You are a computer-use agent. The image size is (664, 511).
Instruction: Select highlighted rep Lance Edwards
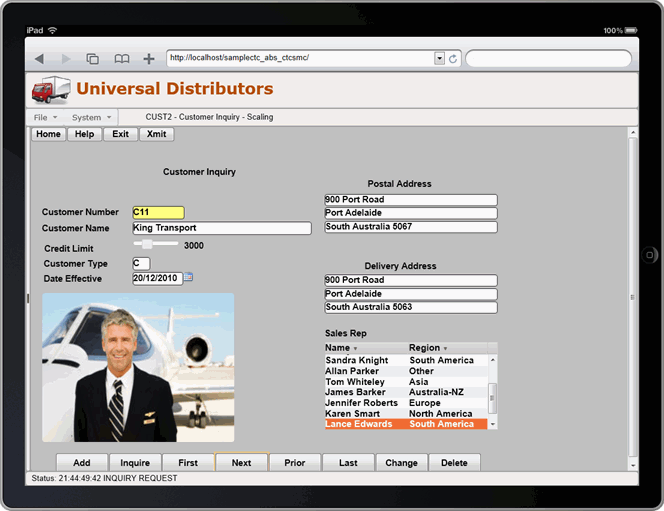[406, 424]
